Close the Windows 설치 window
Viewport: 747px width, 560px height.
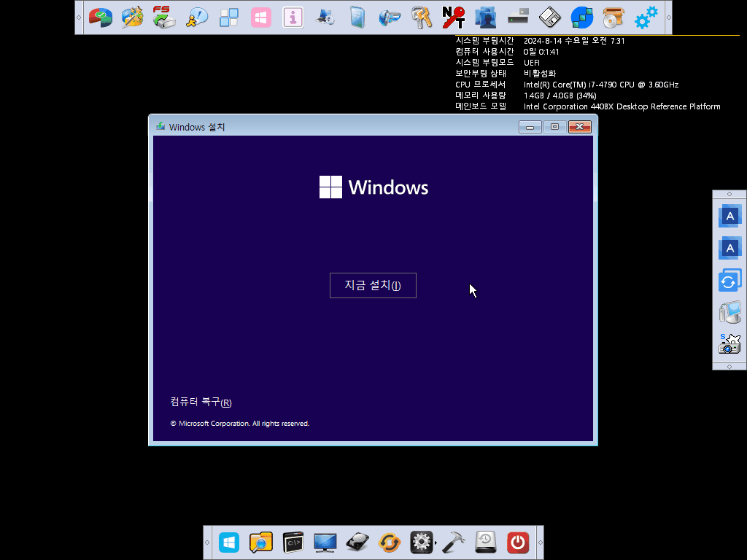coord(580,127)
